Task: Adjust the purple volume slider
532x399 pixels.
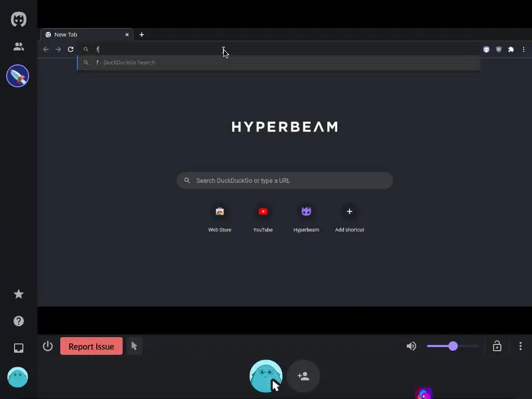Action: 453,346
